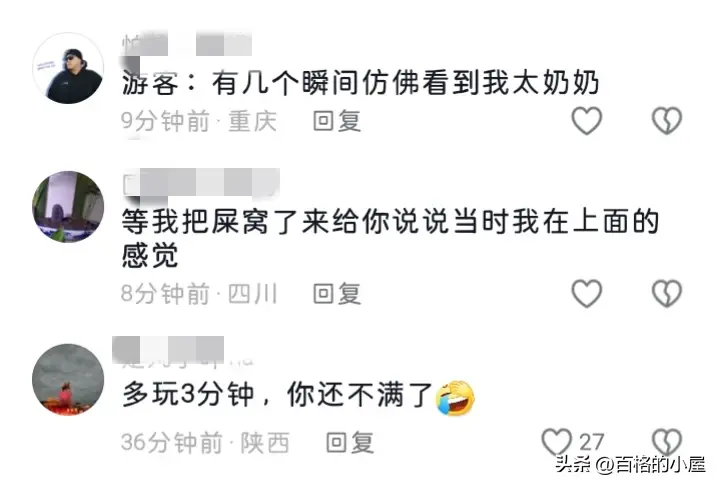Dislike the Shaanxi comment about 多玩3分钟
This screenshot has height=487, width=719.
667,442
